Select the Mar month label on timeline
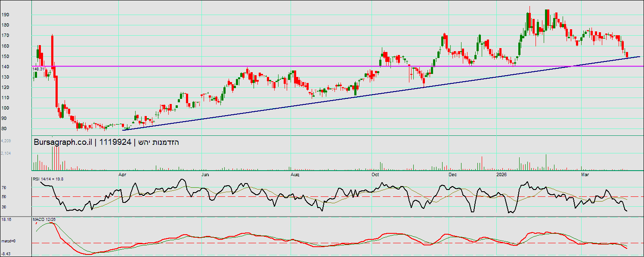 (585, 174)
